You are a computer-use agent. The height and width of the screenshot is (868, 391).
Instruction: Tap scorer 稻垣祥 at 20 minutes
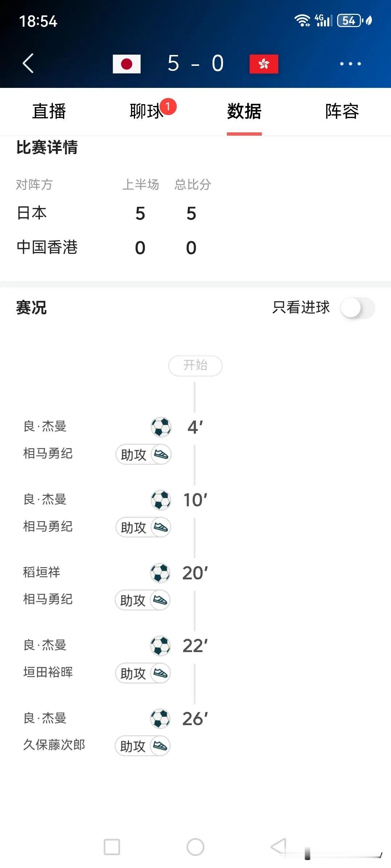click(x=42, y=572)
